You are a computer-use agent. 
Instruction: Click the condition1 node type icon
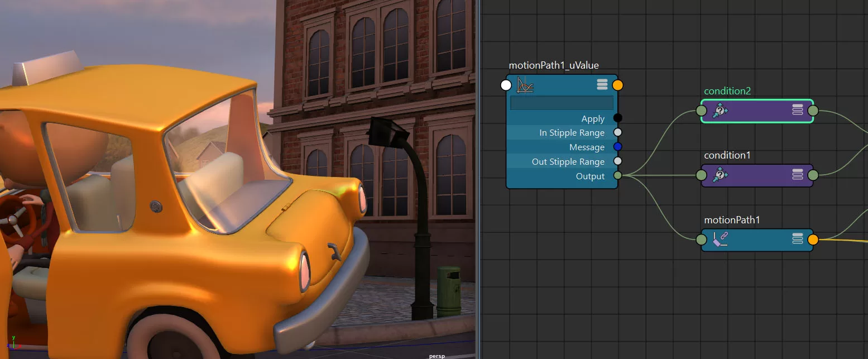click(x=720, y=175)
